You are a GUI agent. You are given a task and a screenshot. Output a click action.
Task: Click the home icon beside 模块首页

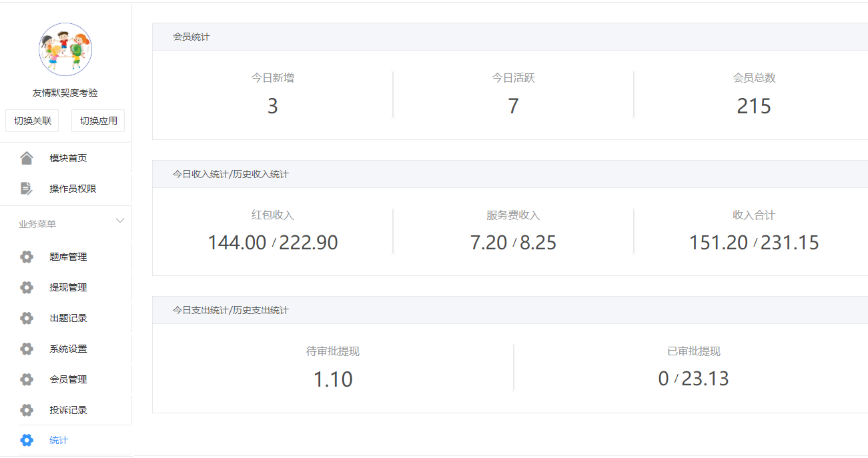point(27,158)
